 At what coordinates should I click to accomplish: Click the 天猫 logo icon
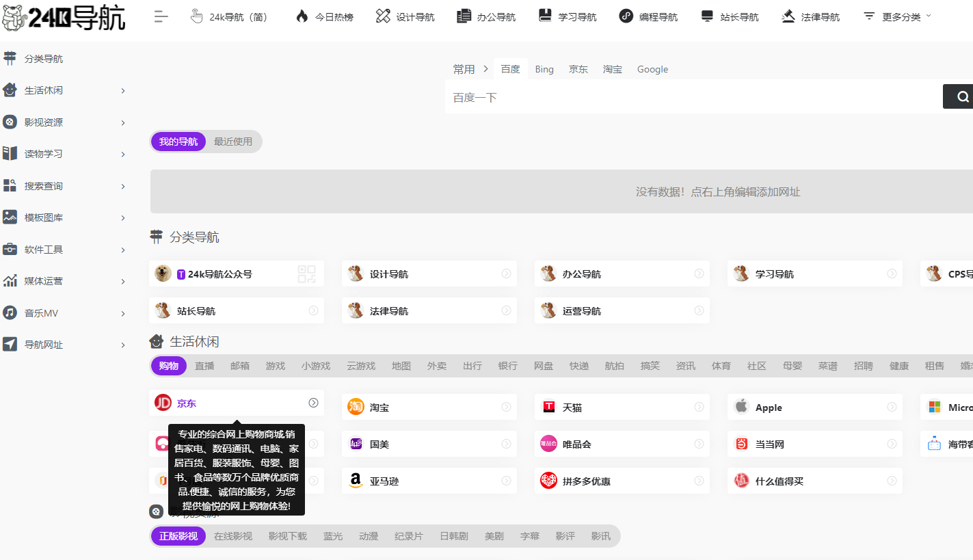pos(548,407)
